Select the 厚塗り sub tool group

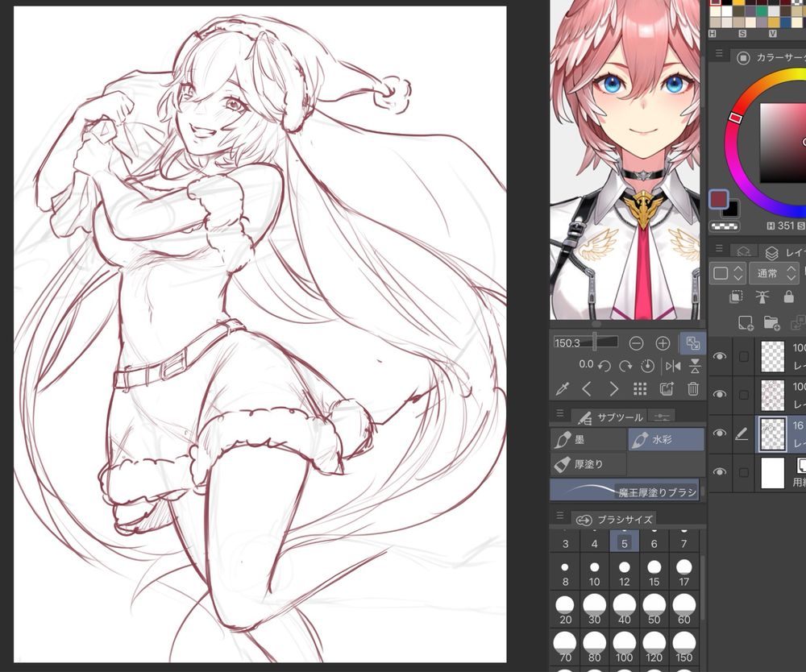coord(588,464)
